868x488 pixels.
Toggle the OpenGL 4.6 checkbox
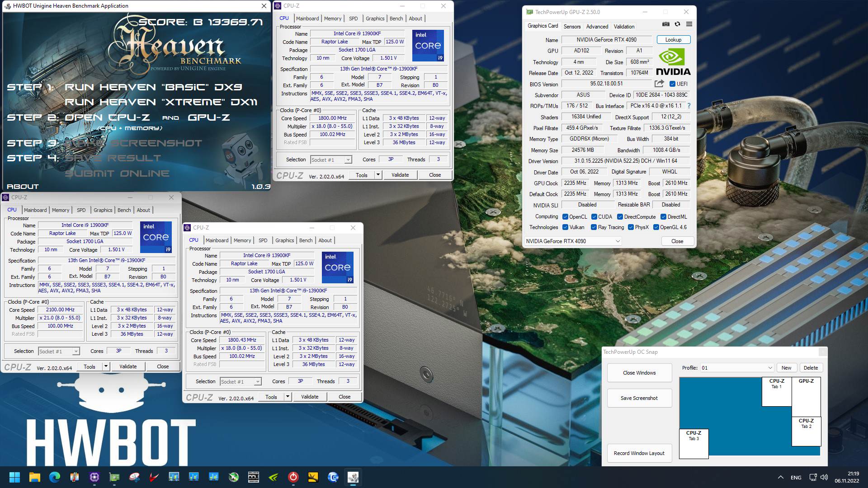pyautogui.click(x=656, y=227)
